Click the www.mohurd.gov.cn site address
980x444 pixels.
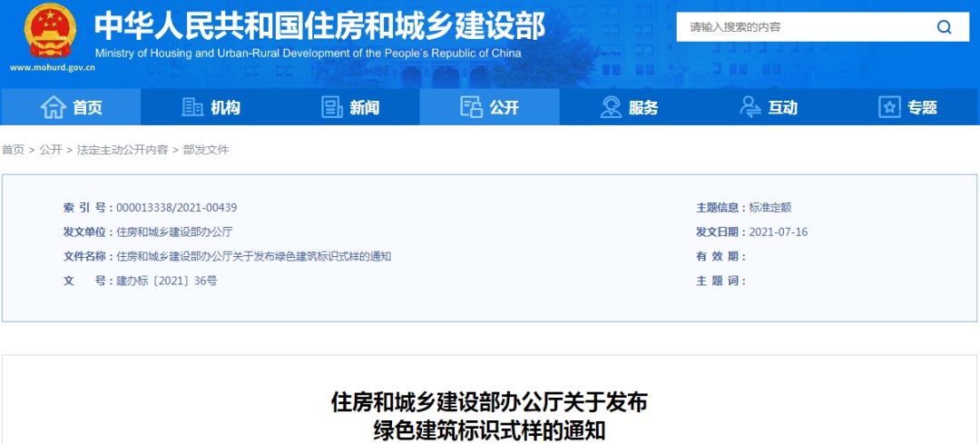53,67
